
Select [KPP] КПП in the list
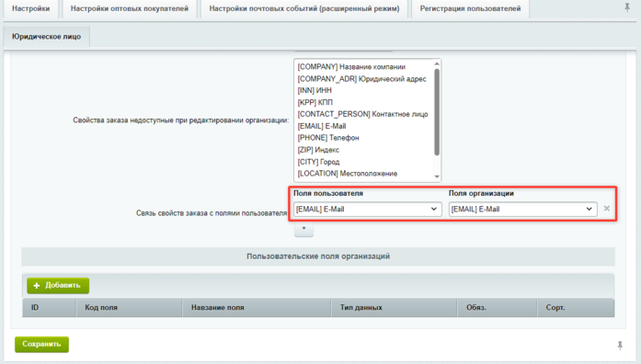tap(363, 103)
